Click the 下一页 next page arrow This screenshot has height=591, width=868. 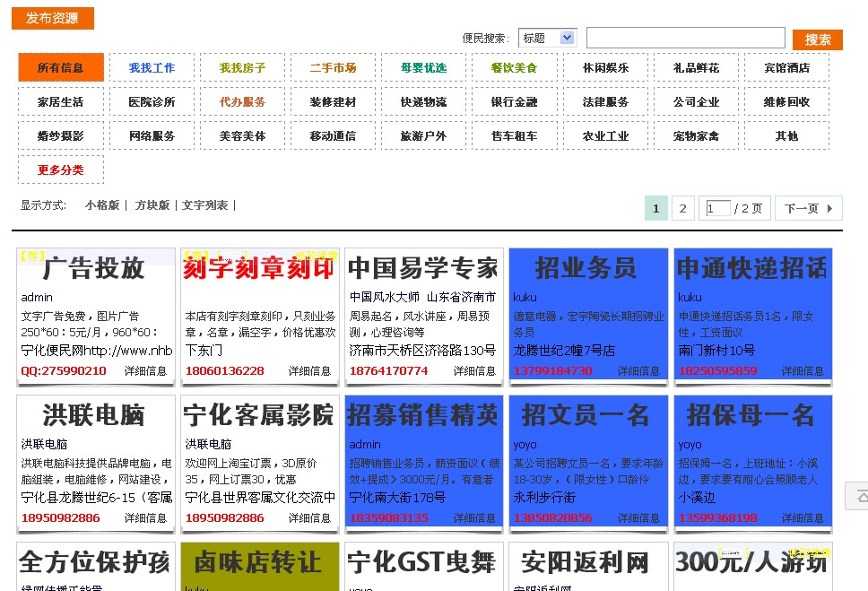pyautogui.click(x=808, y=209)
